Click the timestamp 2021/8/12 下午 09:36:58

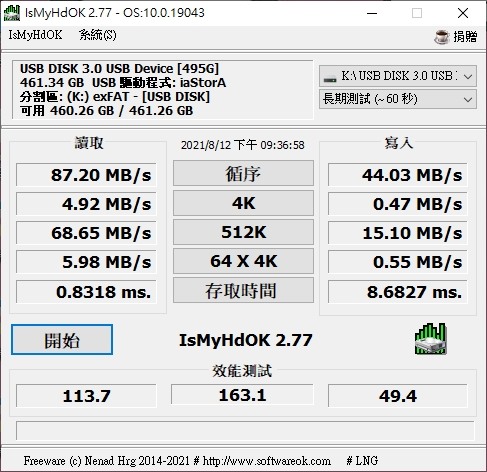(243, 145)
